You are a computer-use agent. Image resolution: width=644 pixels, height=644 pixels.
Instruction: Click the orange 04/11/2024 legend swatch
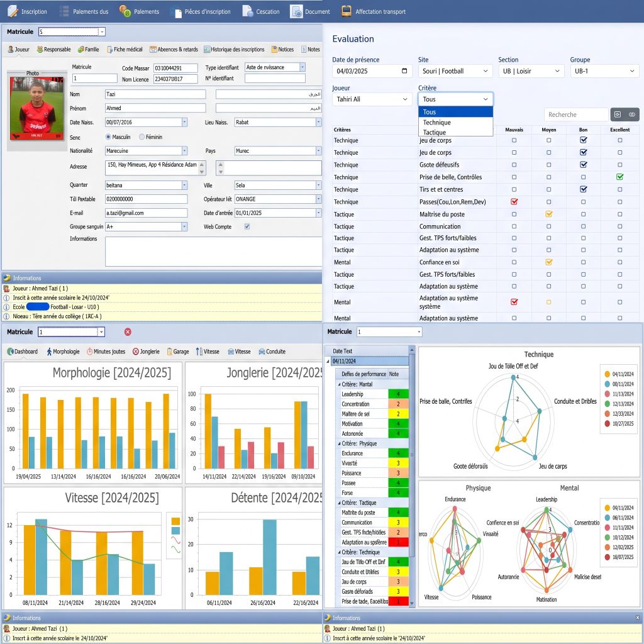tap(607, 374)
